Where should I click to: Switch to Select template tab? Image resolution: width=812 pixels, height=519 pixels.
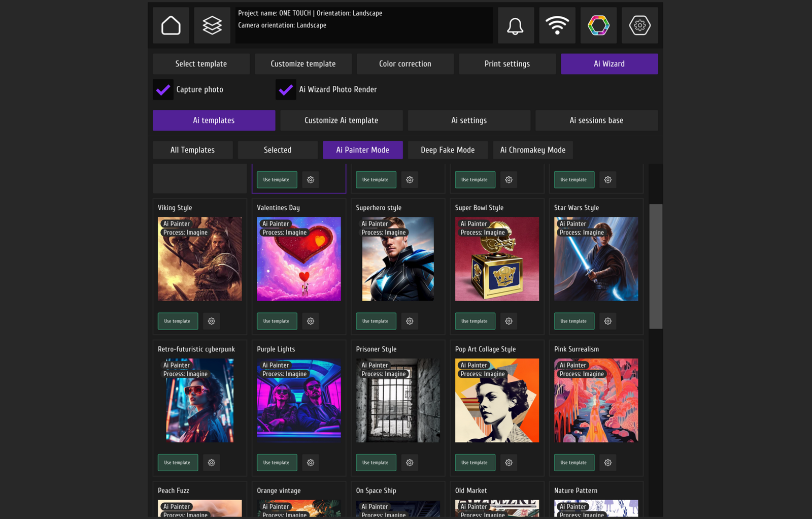click(x=201, y=64)
